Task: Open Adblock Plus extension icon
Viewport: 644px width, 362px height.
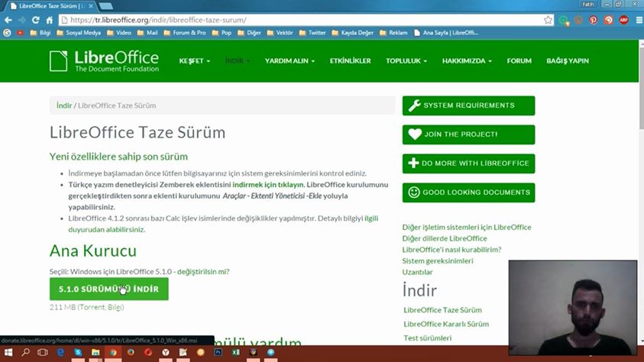Action: click(x=623, y=20)
